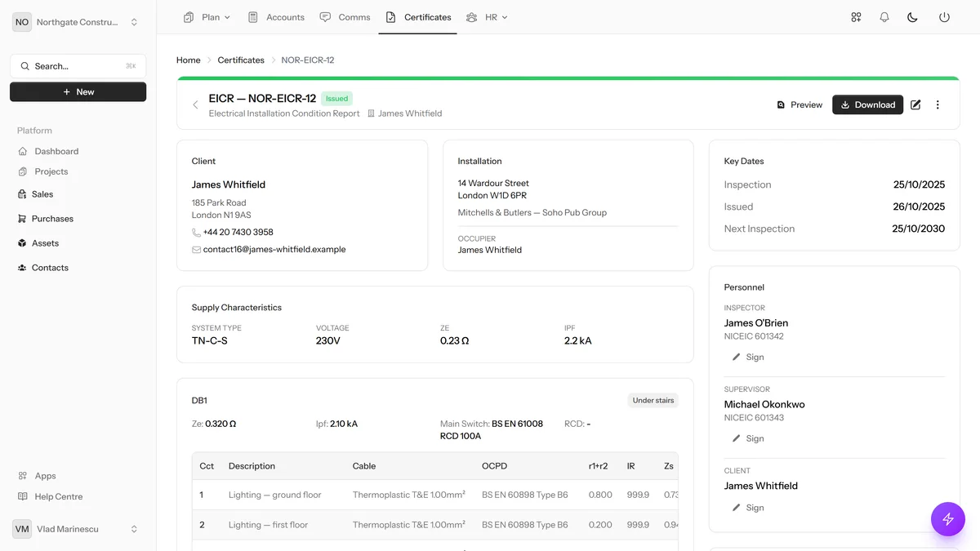Image resolution: width=980 pixels, height=551 pixels.
Task: Click the NO organization avatar
Action: [22, 22]
